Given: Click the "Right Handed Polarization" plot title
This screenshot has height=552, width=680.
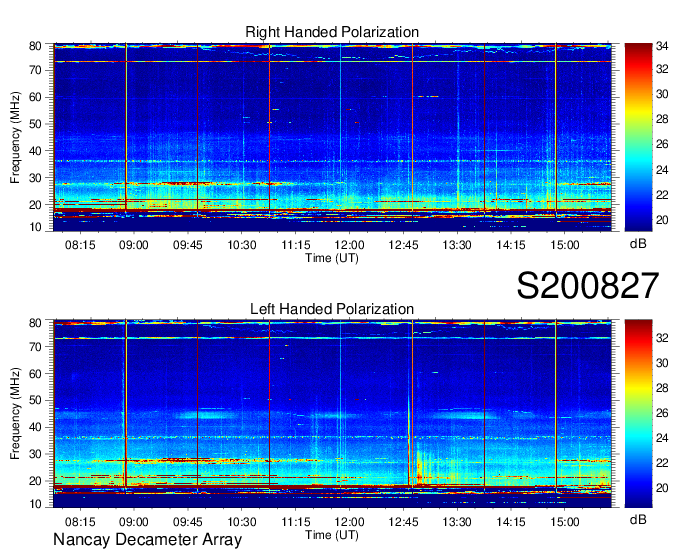Looking at the screenshot, I should (332, 32).
